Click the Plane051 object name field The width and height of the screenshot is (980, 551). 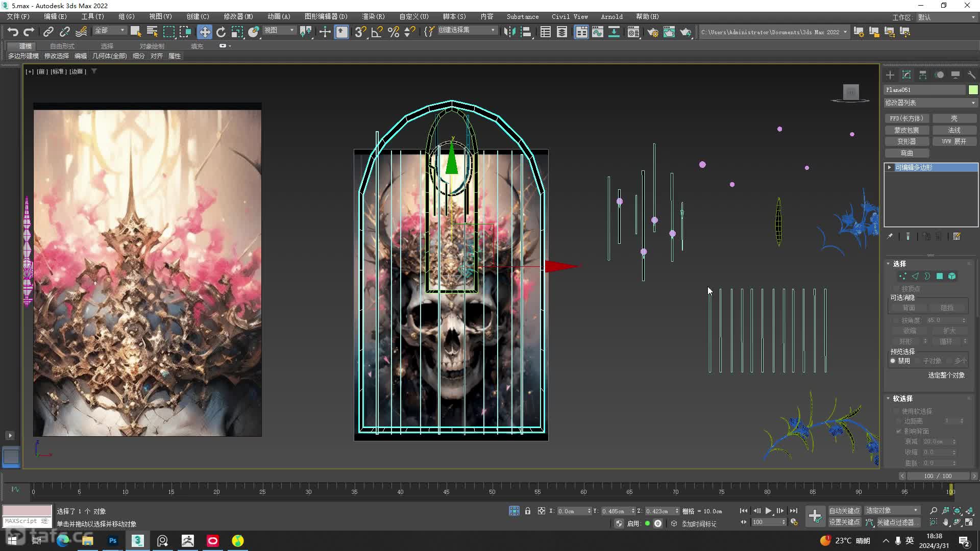click(925, 90)
